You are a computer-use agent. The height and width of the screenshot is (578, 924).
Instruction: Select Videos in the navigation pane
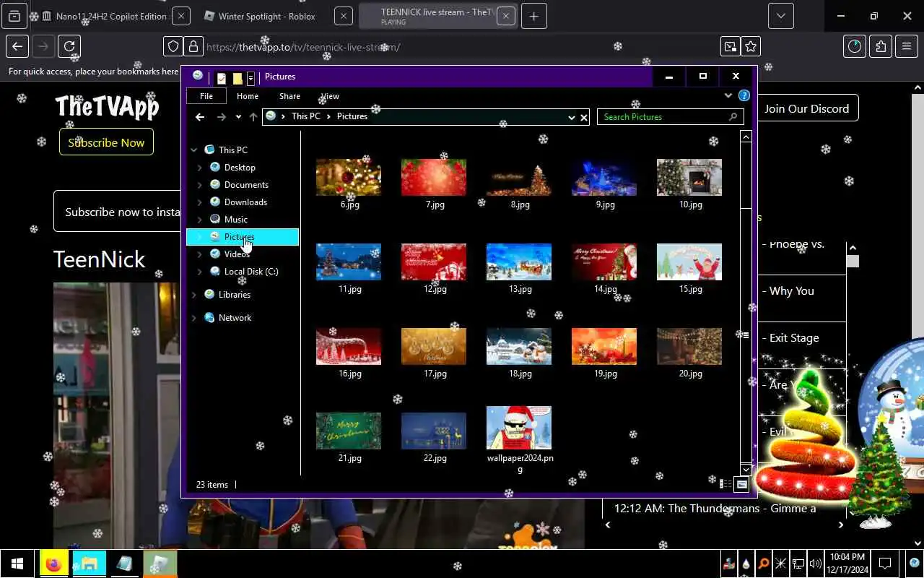coord(237,254)
